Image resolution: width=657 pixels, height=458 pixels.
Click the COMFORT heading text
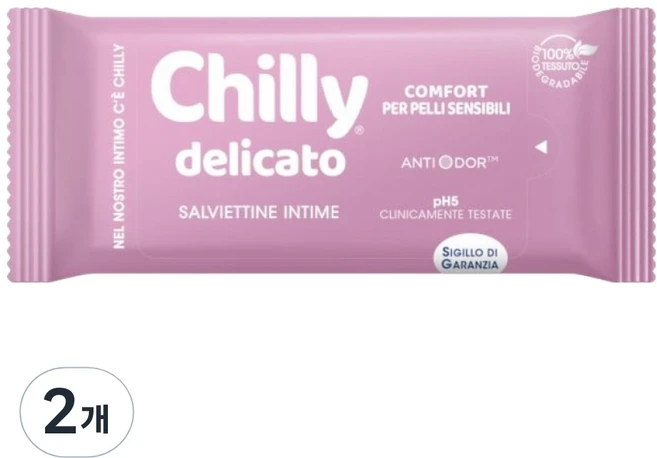[446, 92]
